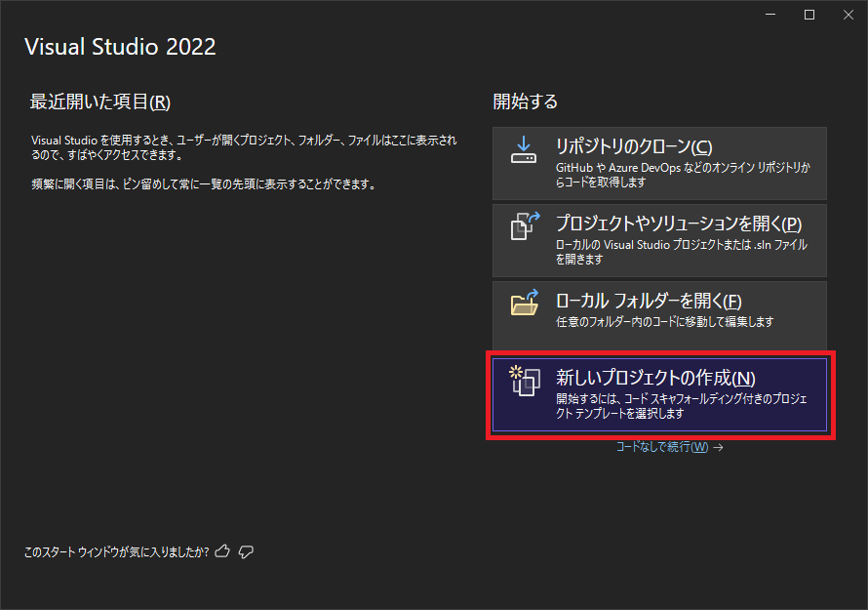Open プロジェクトやソリューションを開く option
This screenshot has width=868, height=610.
pos(658,240)
